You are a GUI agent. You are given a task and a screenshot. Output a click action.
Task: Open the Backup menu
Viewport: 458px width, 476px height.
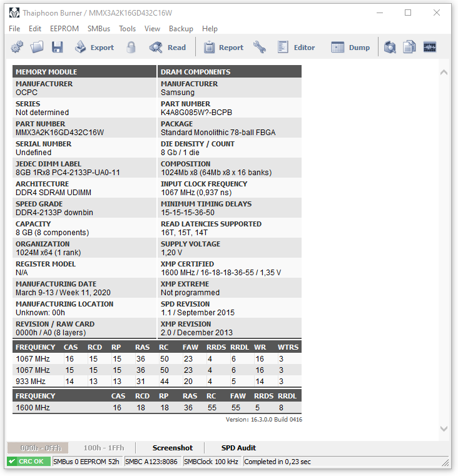click(181, 29)
